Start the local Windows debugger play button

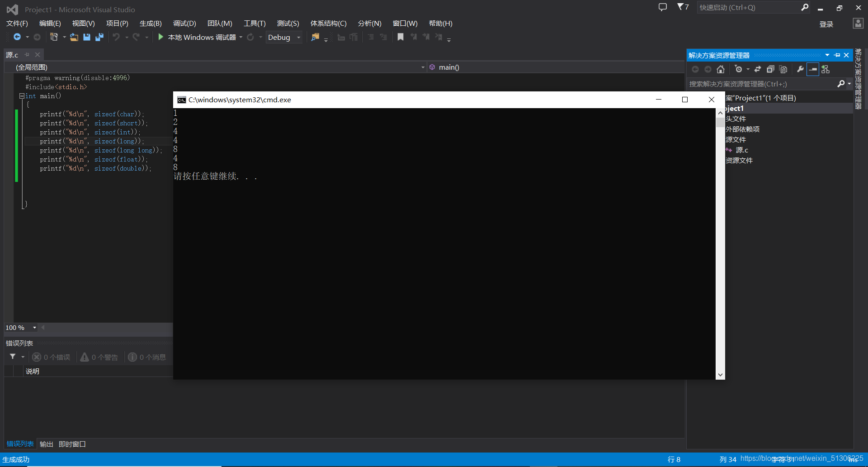(160, 37)
